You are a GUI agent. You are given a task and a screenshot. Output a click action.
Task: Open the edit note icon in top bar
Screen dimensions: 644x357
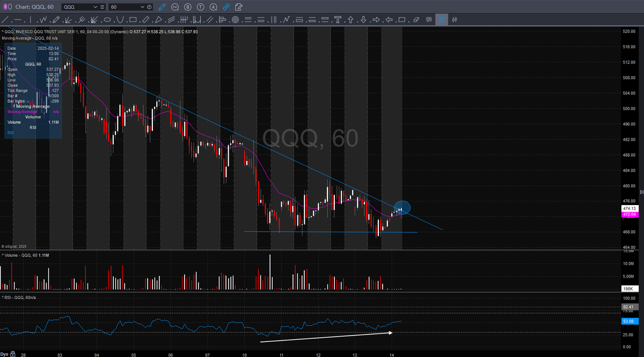(x=238, y=7)
